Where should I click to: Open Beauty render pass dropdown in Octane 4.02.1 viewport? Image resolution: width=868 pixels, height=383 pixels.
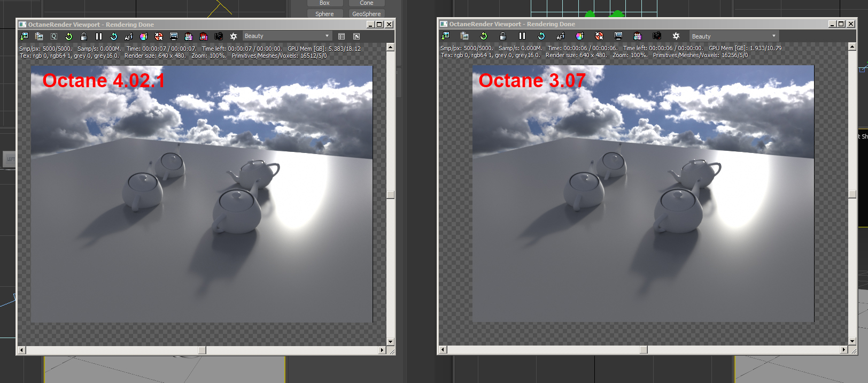click(287, 36)
